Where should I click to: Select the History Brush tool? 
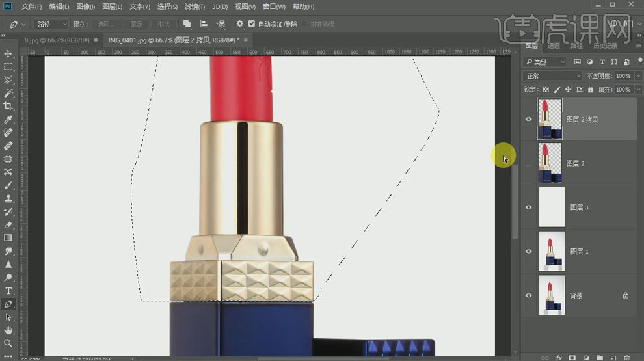[x=8, y=211]
